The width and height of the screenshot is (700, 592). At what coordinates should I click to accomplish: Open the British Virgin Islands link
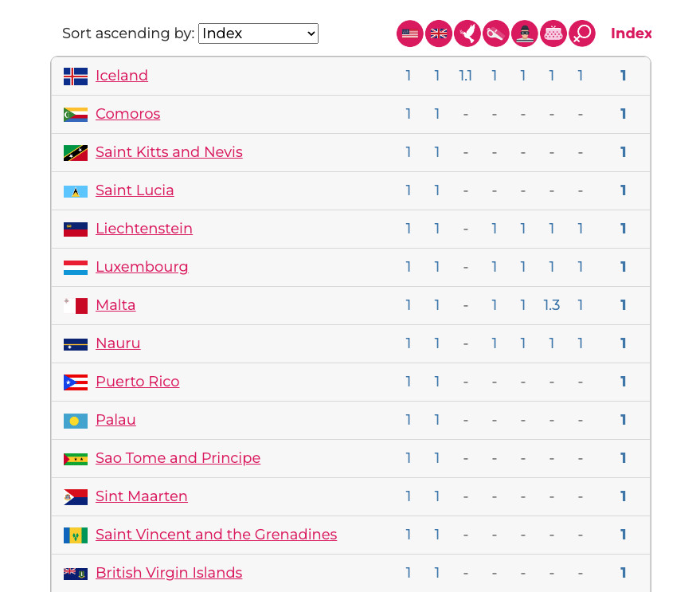169,573
